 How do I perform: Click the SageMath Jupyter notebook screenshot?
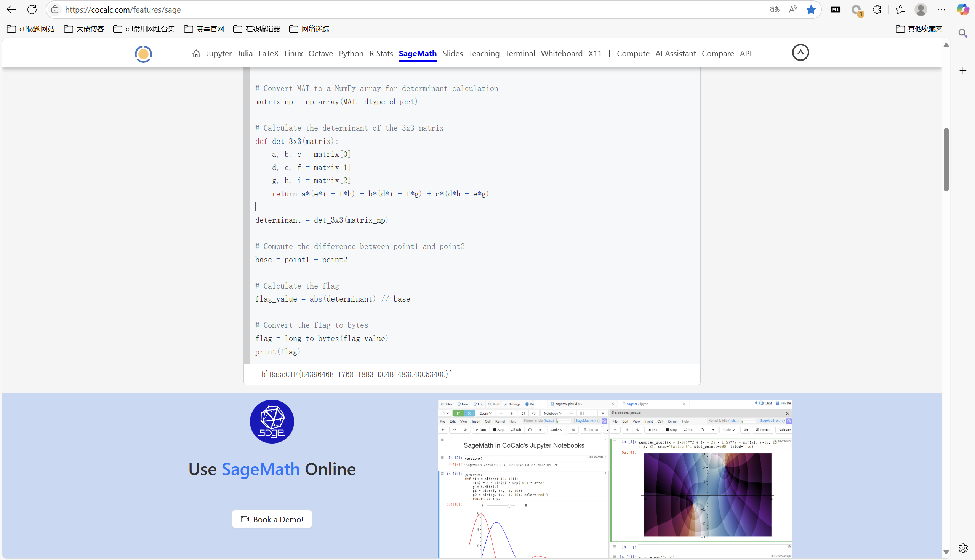click(615, 479)
